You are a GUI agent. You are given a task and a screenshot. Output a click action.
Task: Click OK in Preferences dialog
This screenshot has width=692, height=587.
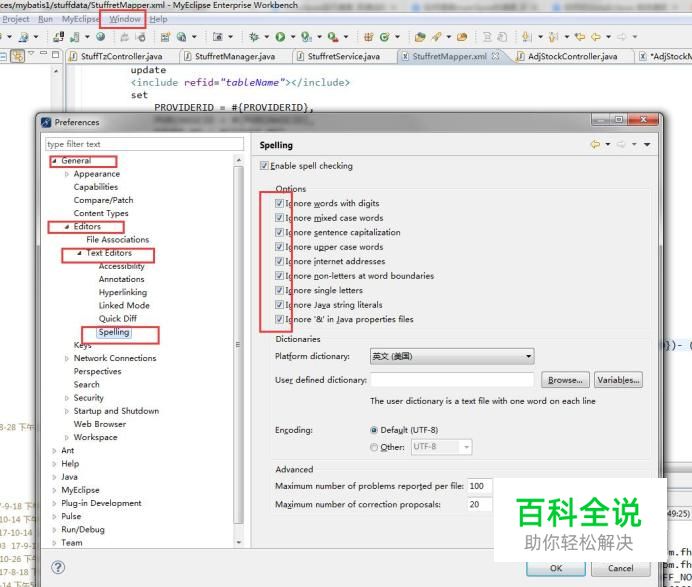(x=556, y=568)
